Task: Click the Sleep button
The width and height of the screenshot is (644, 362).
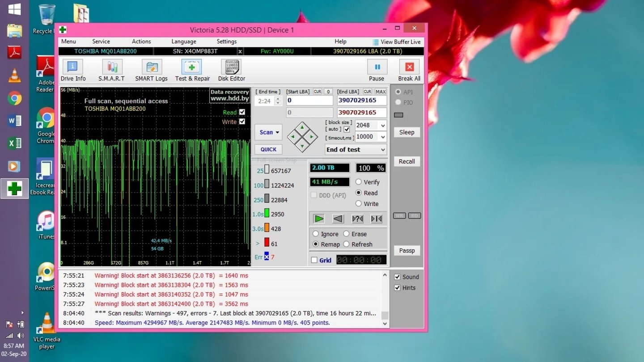Action: click(x=407, y=132)
